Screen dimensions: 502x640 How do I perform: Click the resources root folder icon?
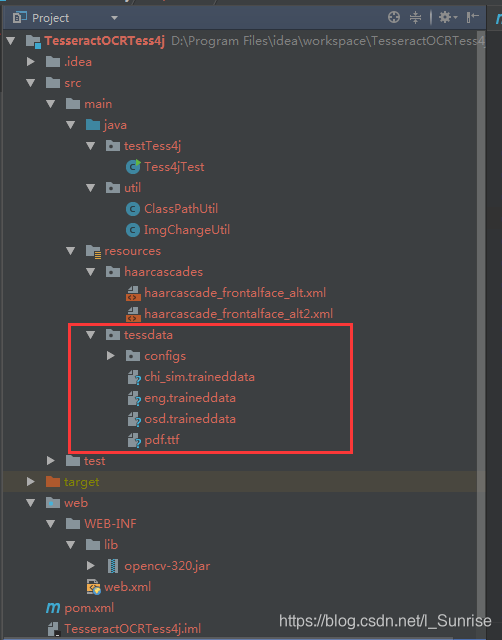click(93, 251)
